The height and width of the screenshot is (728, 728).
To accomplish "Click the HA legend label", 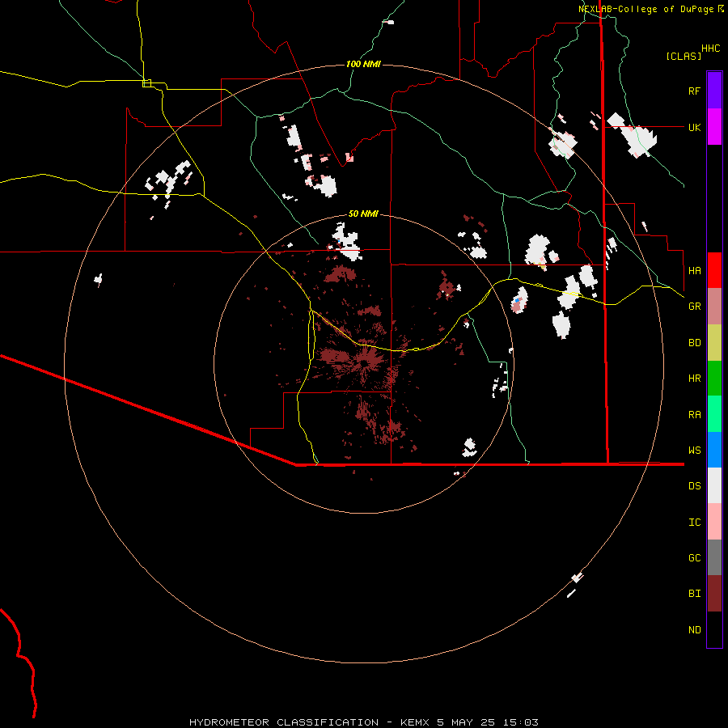I will [694, 270].
